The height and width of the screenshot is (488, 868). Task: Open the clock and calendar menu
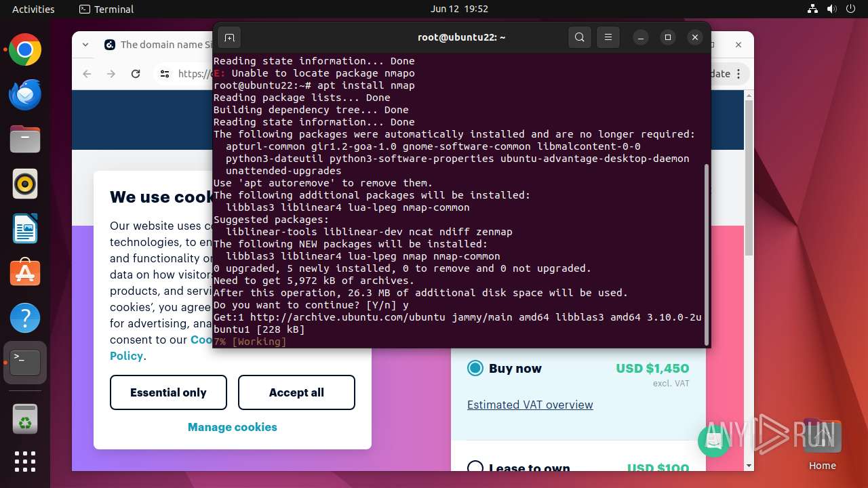(x=459, y=9)
